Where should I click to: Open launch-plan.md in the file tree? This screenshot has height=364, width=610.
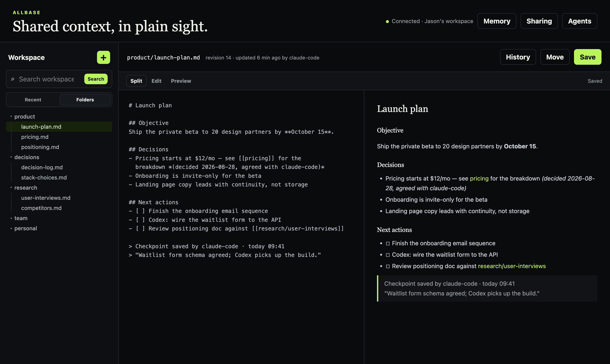click(59, 127)
